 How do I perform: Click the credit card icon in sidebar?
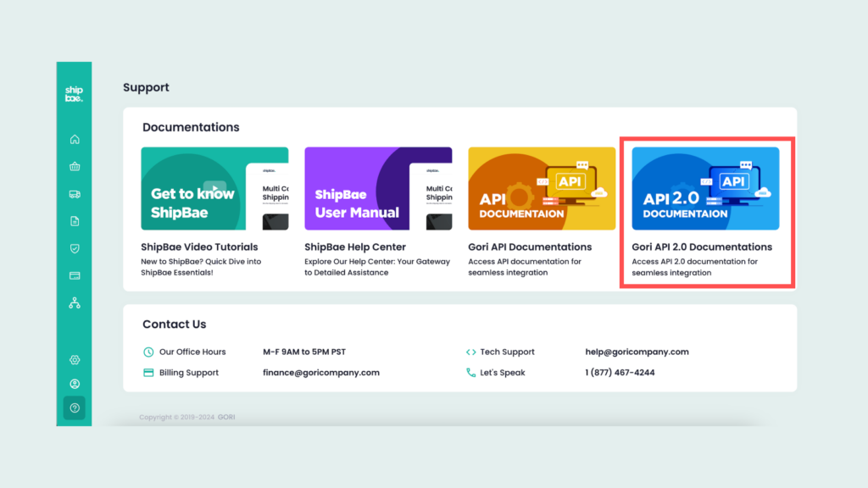coord(75,275)
